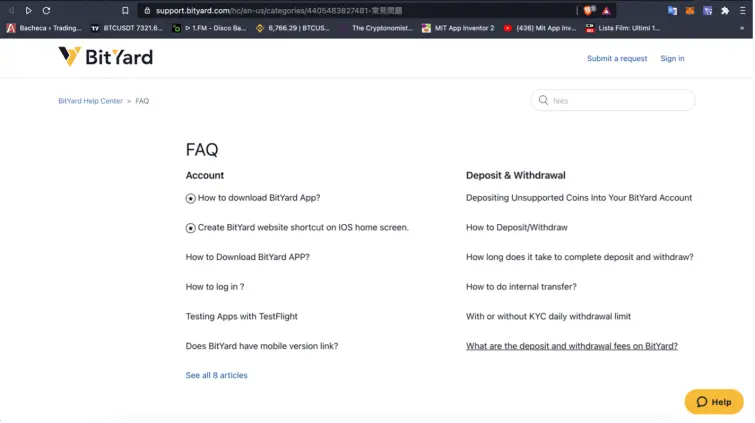Open Does BitYard have mobile version link? article
The image size is (755, 423).
click(262, 346)
